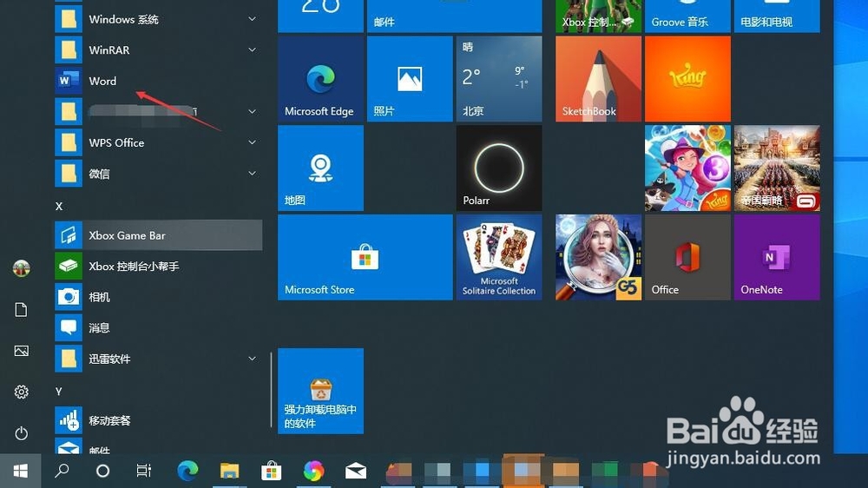The height and width of the screenshot is (488, 868).
Task: Click the Windows Start button
Action: pos(21,471)
